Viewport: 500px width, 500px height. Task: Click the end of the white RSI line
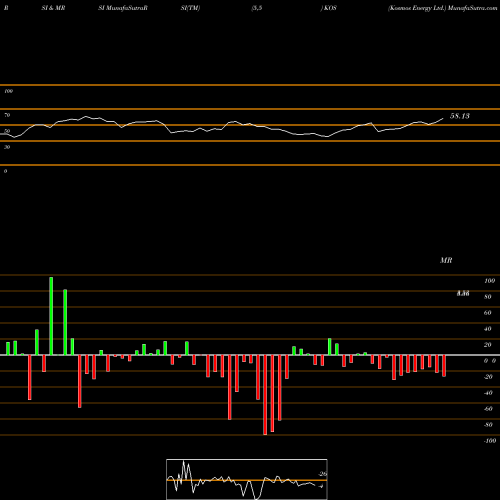pos(443,118)
